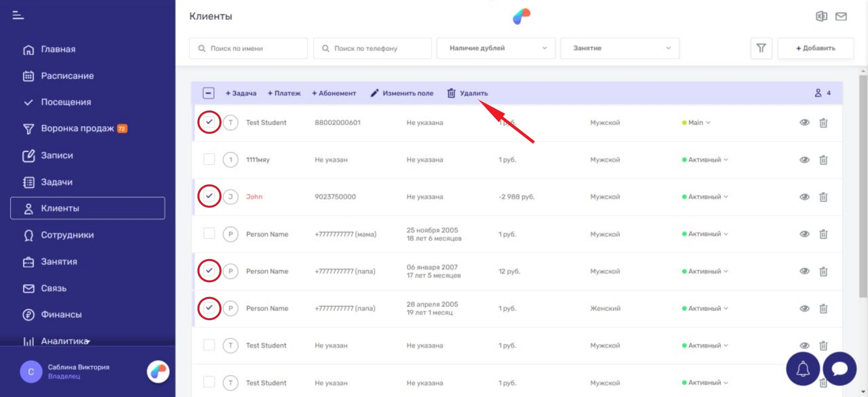The height and width of the screenshot is (397, 868).
Task: Uncheck the John client checkbox
Action: (209, 196)
